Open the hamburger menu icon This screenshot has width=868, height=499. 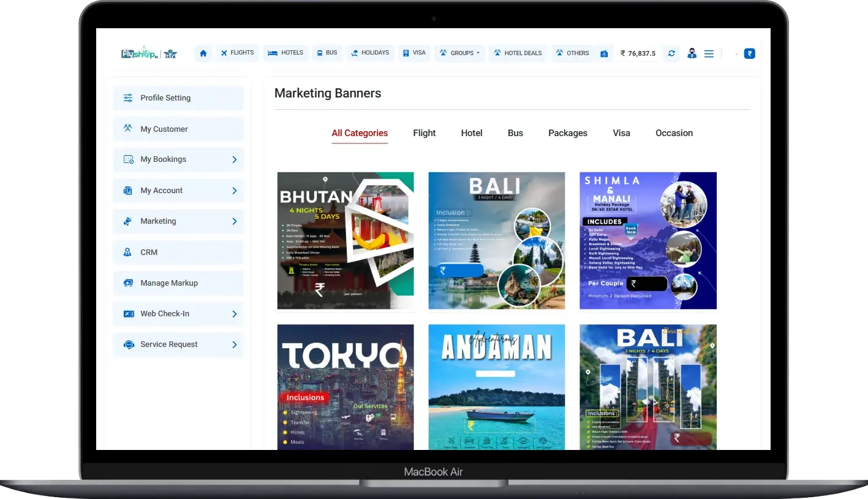coord(709,54)
